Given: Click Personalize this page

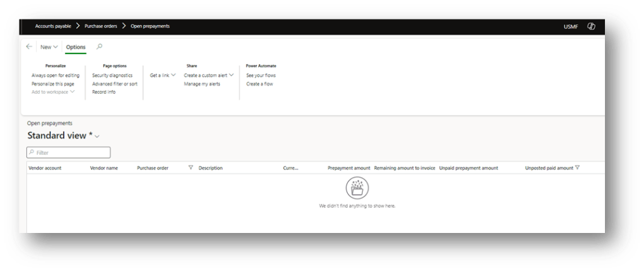Looking at the screenshot, I should 53,84.
